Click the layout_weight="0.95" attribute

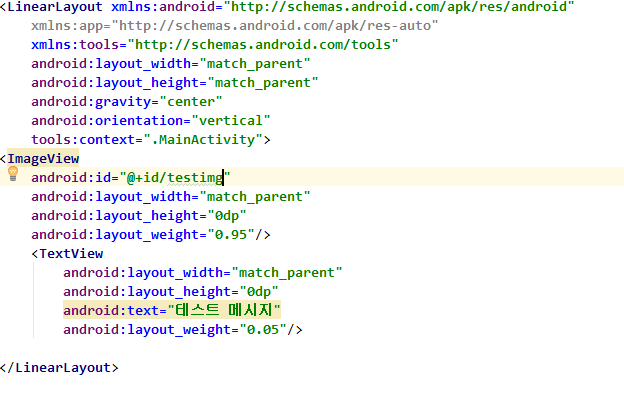(x=143, y=235)
